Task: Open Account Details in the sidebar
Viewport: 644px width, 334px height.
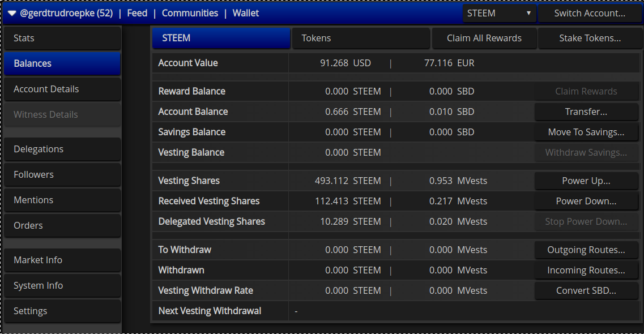Action: click(62, 89)
